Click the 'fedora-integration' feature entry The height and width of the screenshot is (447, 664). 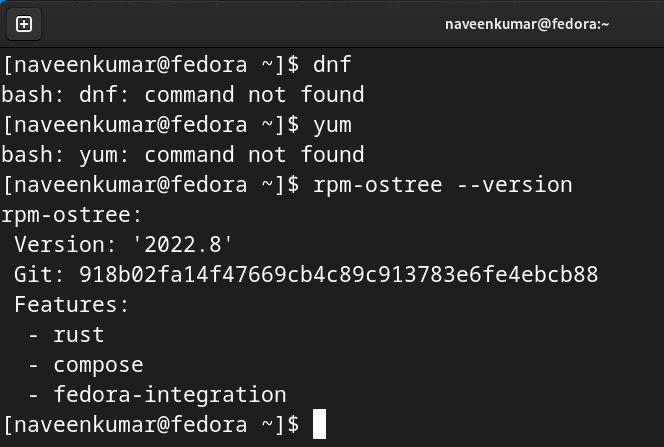pyautogui.click(x=170, y=394)
